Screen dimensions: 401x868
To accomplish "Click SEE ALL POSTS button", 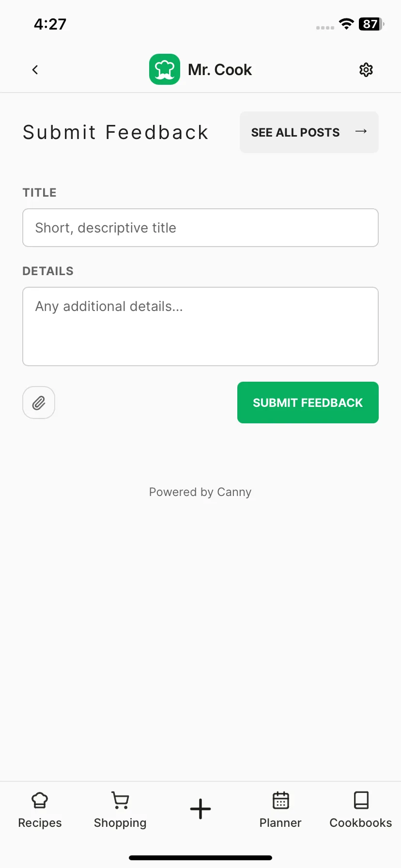I will [x=309, y=132].
